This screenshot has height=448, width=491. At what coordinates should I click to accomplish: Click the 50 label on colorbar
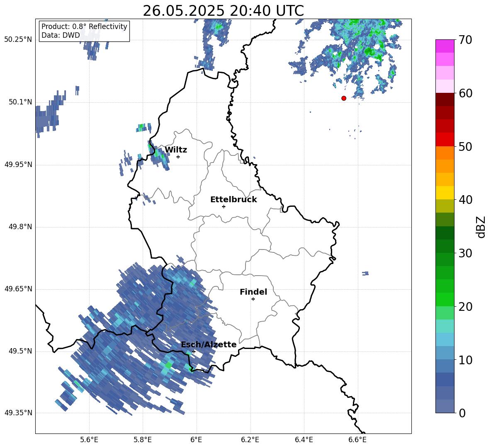465,147
